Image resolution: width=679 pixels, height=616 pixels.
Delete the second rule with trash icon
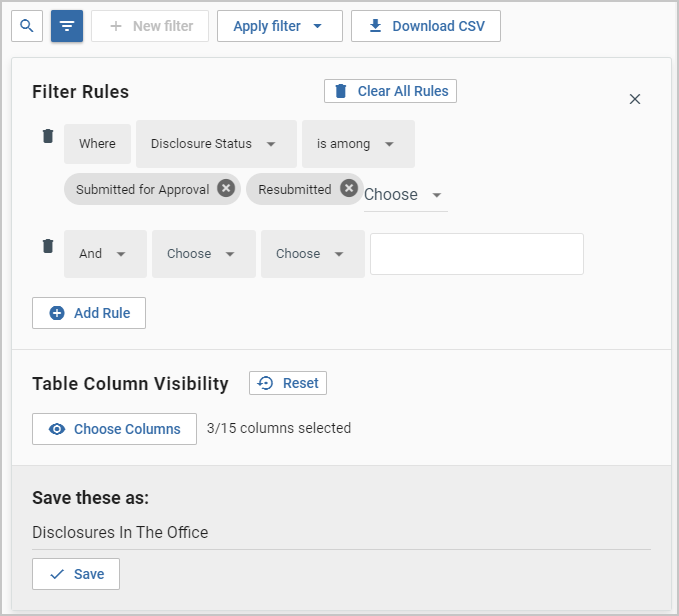[47, 246]
